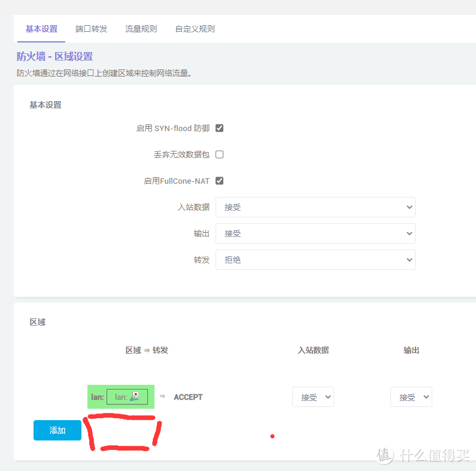Click the lan network interface icon
Viewport: 476px width, 471px height.
[135, 396]
